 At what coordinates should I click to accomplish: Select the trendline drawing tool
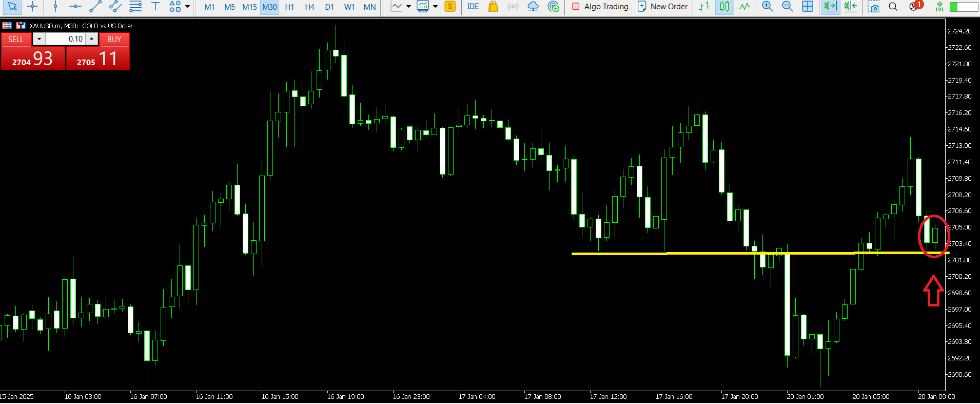point(95,7)
